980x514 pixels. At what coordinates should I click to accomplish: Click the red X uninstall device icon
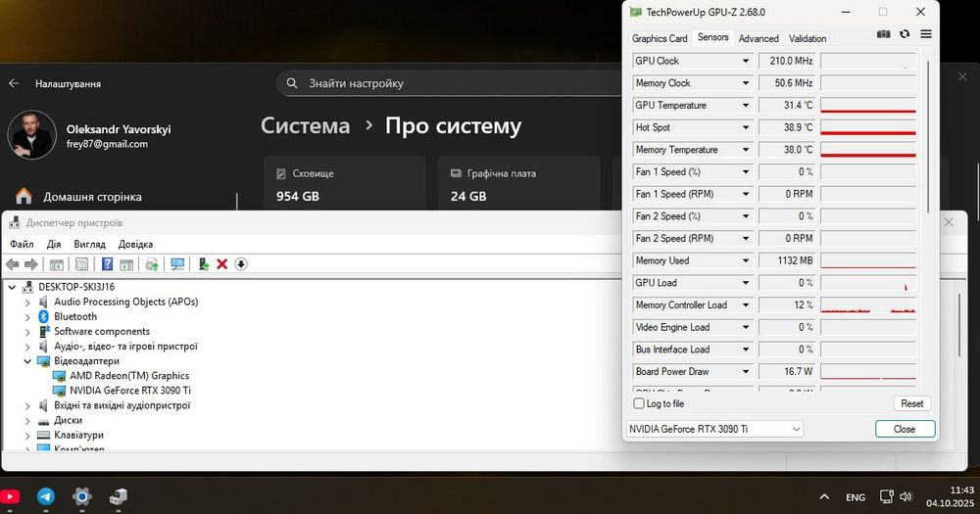coord(221,264)
